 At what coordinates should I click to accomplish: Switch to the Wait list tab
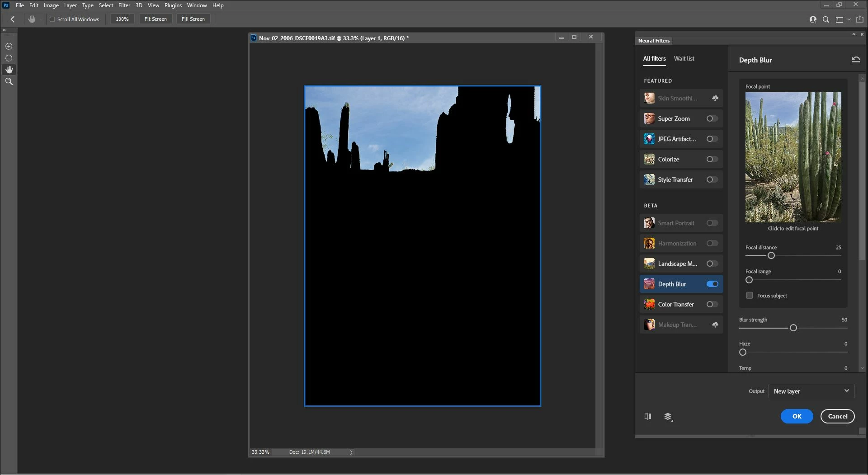coord(684,59)
